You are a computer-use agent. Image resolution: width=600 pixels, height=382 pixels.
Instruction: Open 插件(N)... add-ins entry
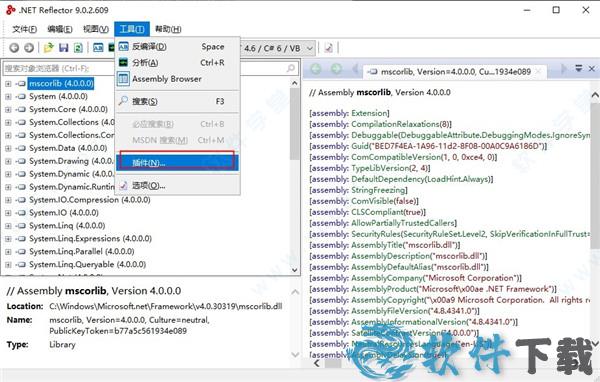pyautogui.click(x=178, y=163)
